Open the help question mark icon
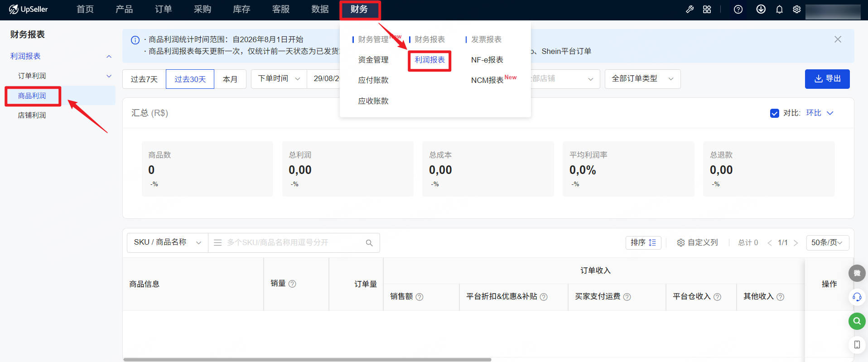Viewport: 868px width, 362px height. 738,9
